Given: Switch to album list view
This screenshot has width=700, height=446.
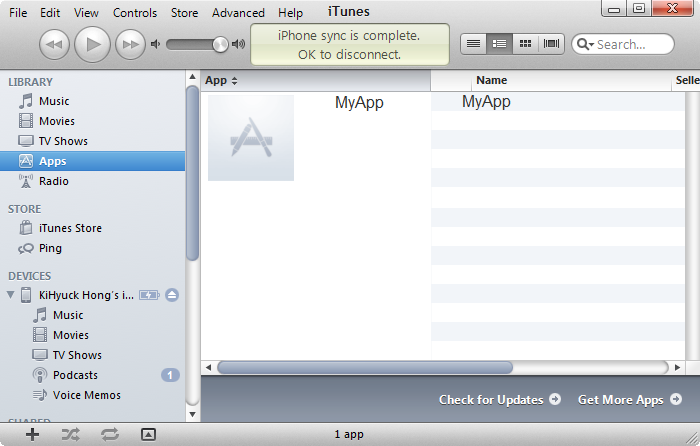Looking at the screenshot, I should [x=499, y=44].
